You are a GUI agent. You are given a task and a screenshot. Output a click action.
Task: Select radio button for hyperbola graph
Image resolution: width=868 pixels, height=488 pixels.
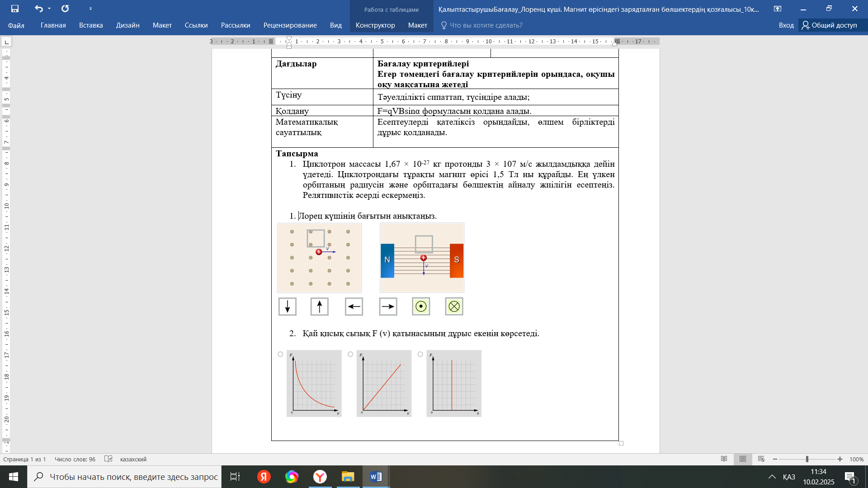pyautogui.click(x=280, y=354)
